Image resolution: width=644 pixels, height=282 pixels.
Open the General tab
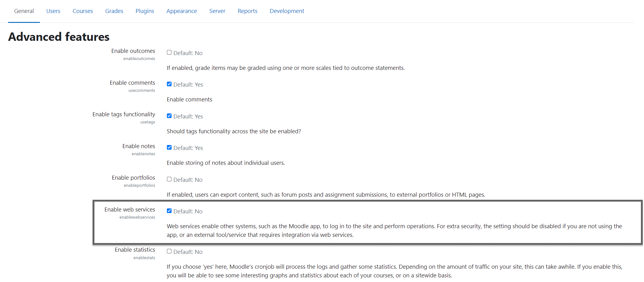[24, 11]
